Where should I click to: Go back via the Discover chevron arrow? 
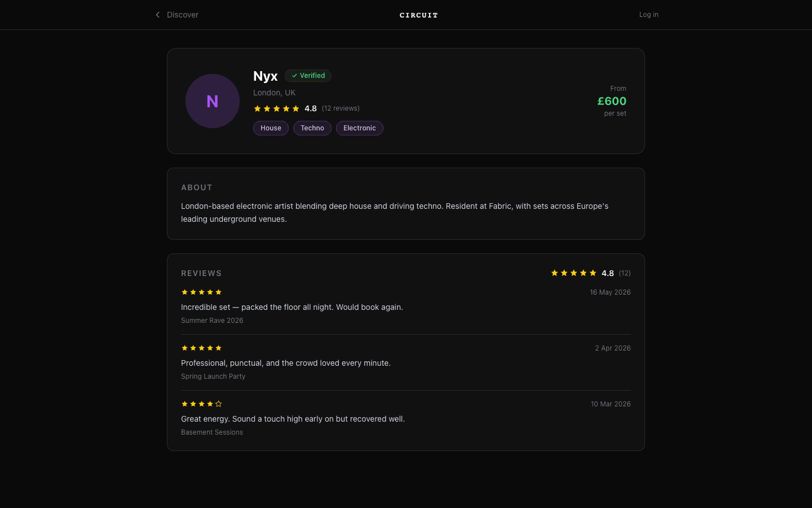(158, 15)
